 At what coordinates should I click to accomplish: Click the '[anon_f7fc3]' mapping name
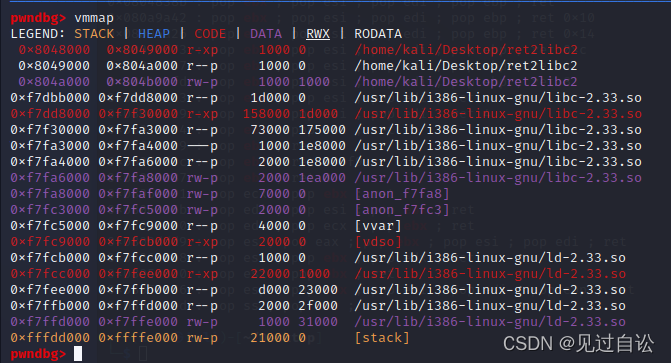(x=402, y=210)
